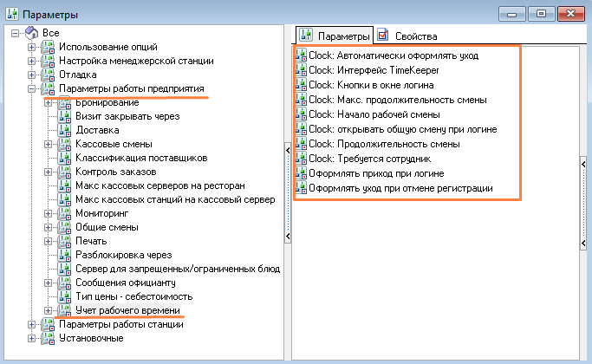Click the upper arrow on the panel splitter
This screenshot has width=592, height=364.
pos(288,150)
